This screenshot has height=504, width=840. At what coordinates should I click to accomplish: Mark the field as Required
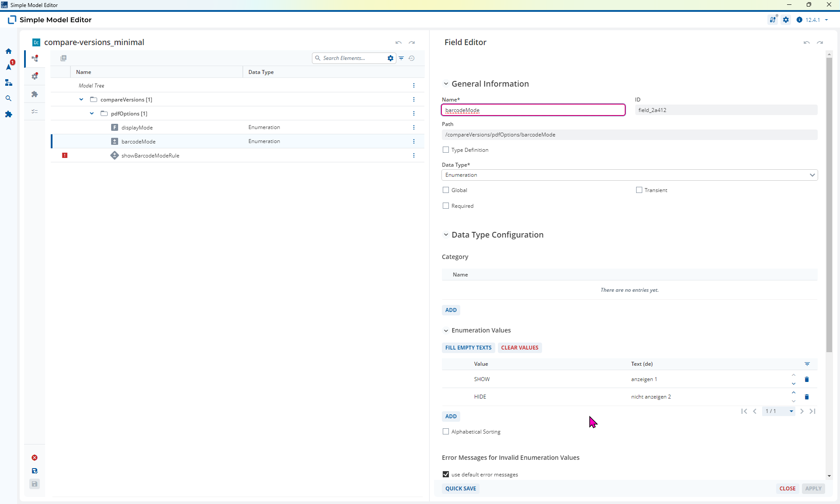(446, 206)
